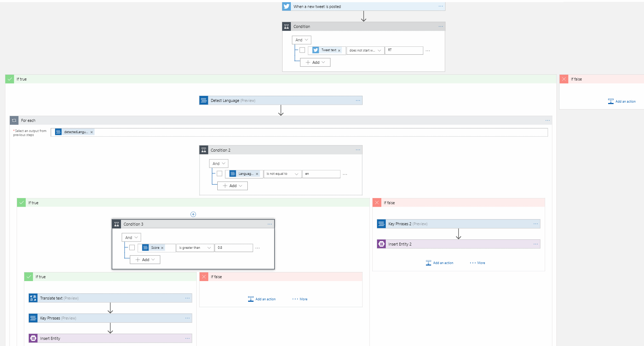Click the top-level If true header
The image size is (644, 346).
[281, 79]
